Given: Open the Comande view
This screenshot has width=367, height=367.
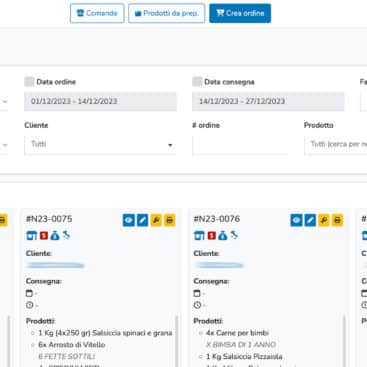Looking at the screenshot, I should (97, 13).
